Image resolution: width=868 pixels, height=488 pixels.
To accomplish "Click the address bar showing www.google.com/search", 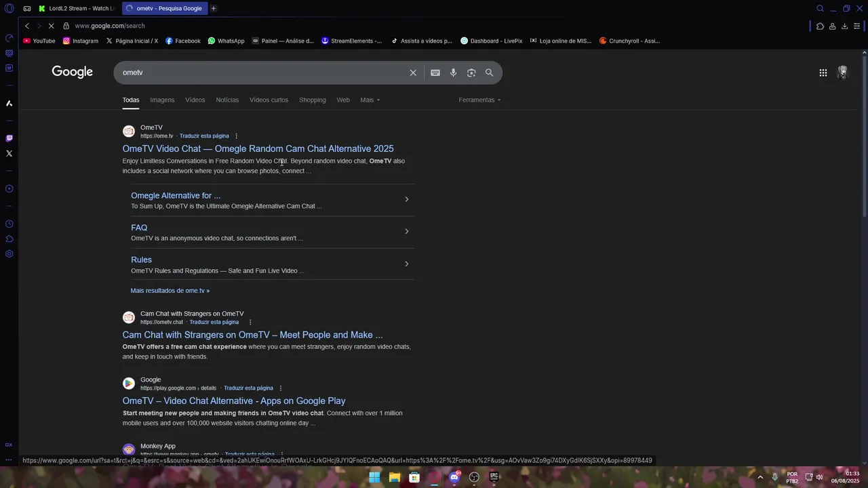I will coord(110,26).
